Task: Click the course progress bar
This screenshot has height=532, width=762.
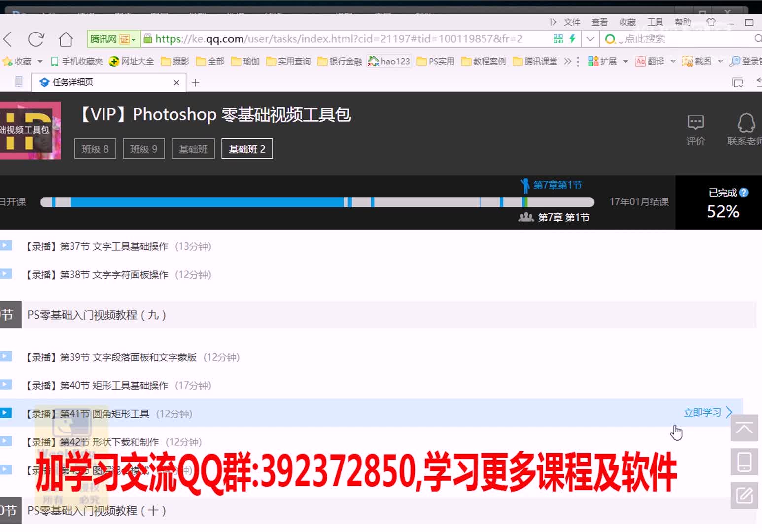Action: 317,202
